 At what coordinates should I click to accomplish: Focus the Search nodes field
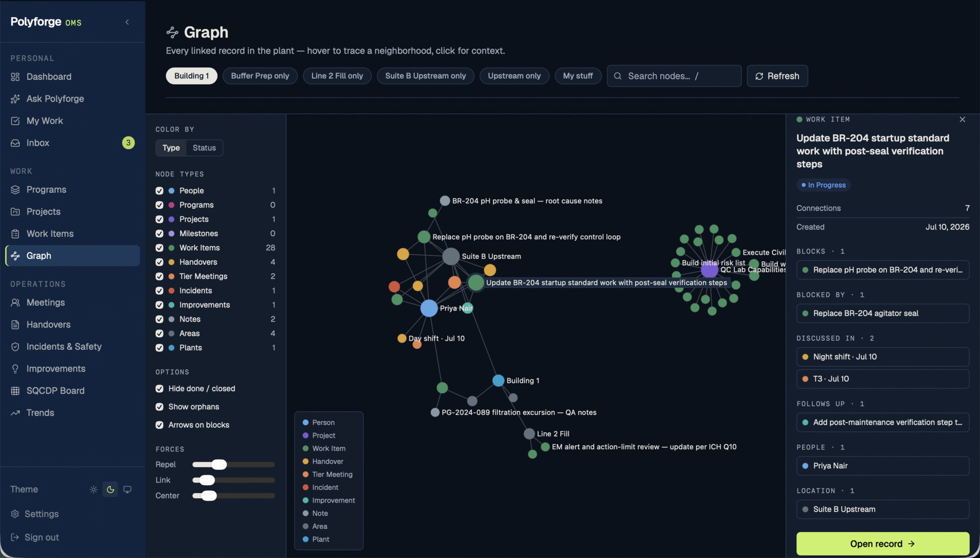click(x=674, y=76)
